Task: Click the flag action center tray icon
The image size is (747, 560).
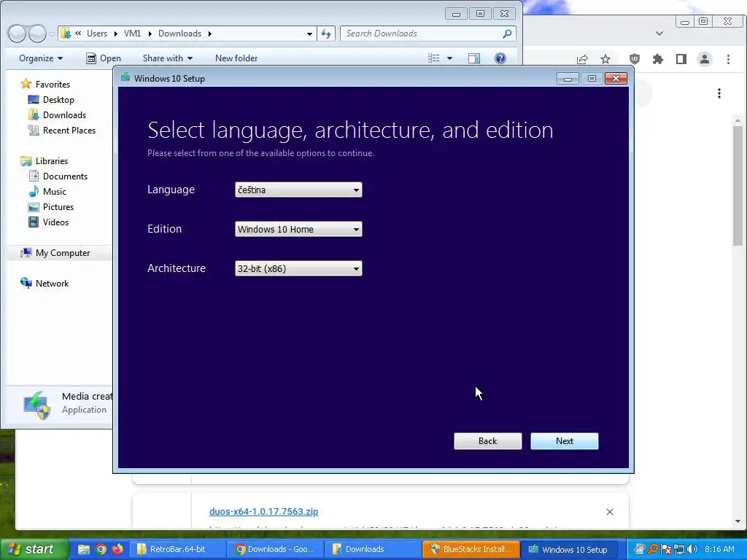Action: pos(667,549)
